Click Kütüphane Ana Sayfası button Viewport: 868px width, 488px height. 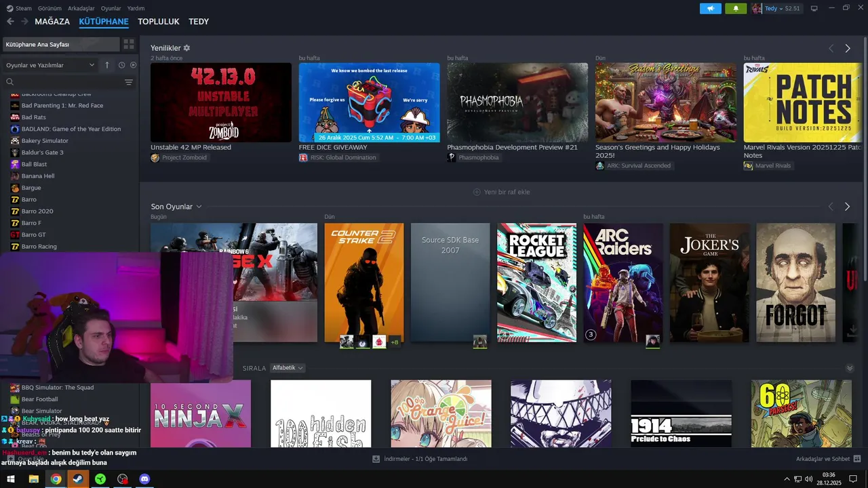[x=61, y=44]
